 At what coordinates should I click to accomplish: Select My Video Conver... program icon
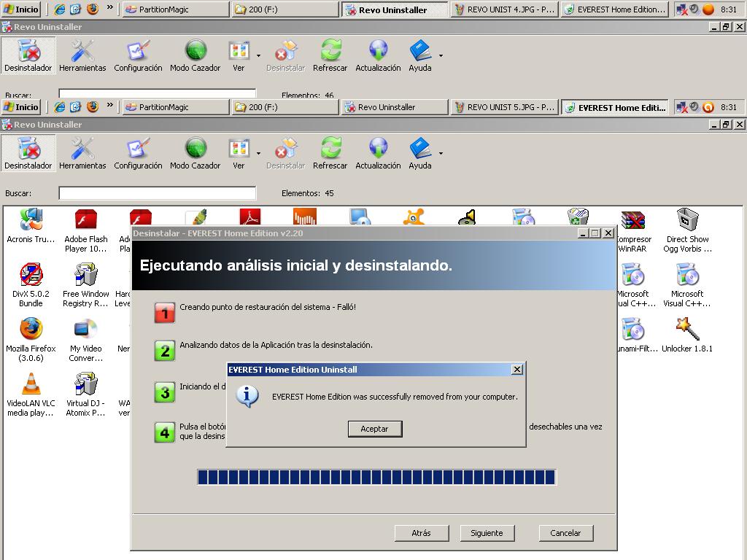coord(86,341)
